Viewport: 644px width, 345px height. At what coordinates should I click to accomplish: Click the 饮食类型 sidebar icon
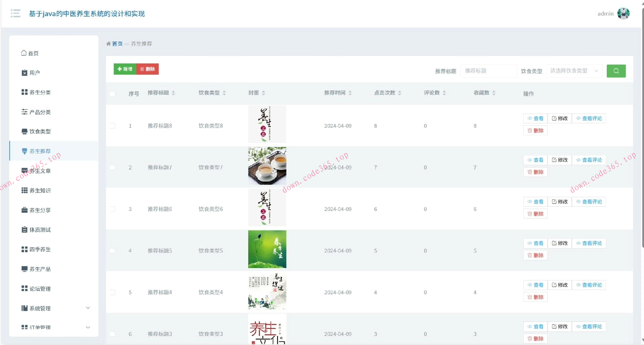click(x=24, y=131)
